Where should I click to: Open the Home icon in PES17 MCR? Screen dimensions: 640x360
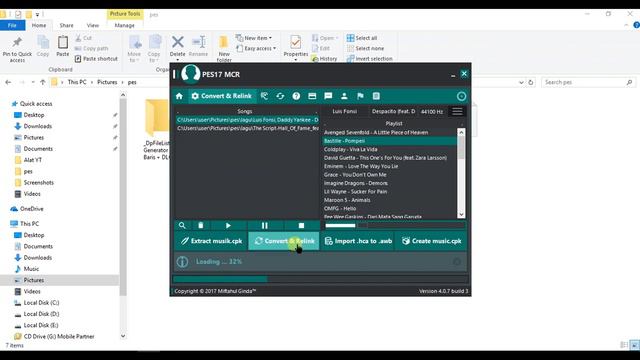coord(179,96)
